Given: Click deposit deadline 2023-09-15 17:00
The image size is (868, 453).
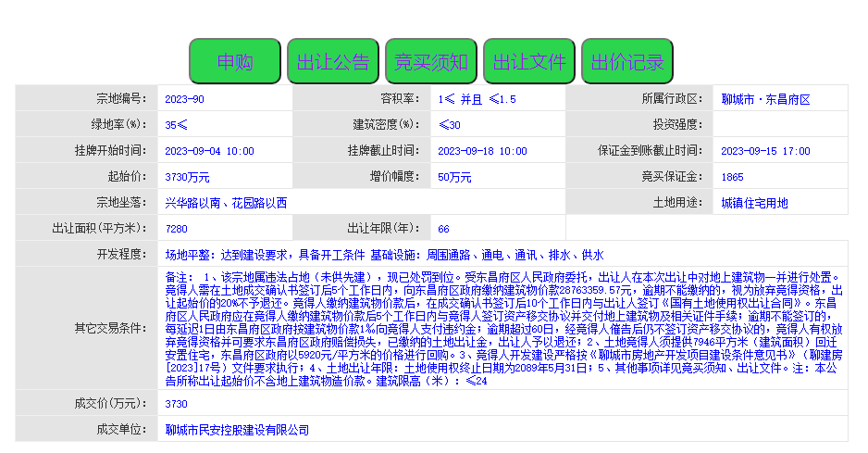Looking at the screenshot, I should (765, 151).
